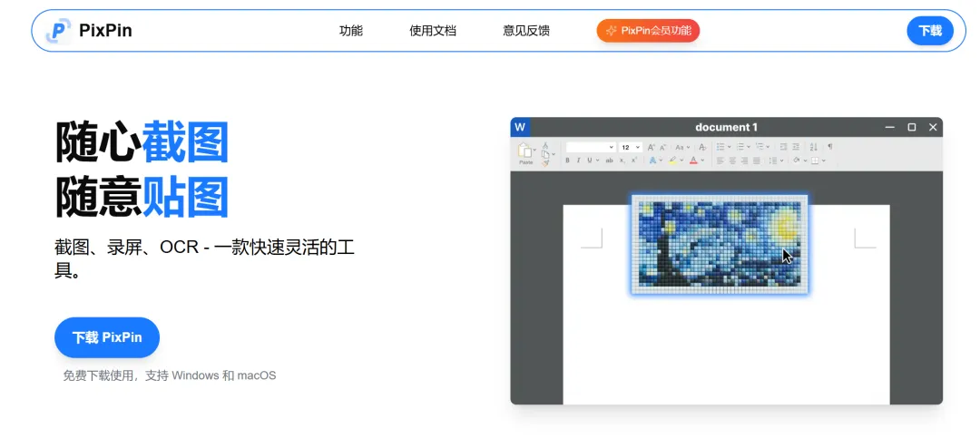Click the decrease font size icon

coord(662,147)
